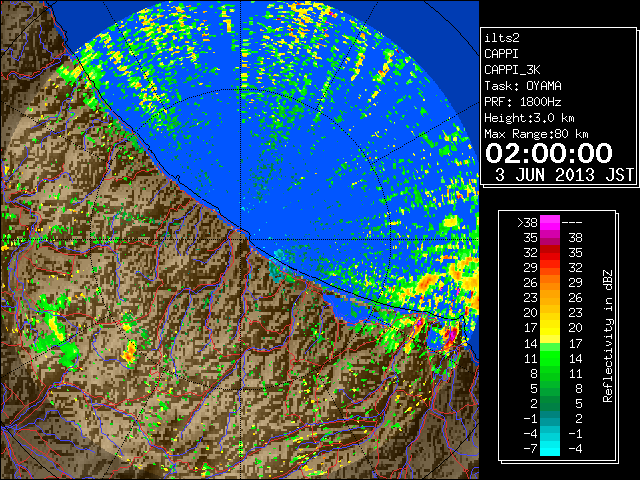This screenshot has height=480, width=640.
Task: Select the cyan band beside "-7"
Action: [550, 448]
